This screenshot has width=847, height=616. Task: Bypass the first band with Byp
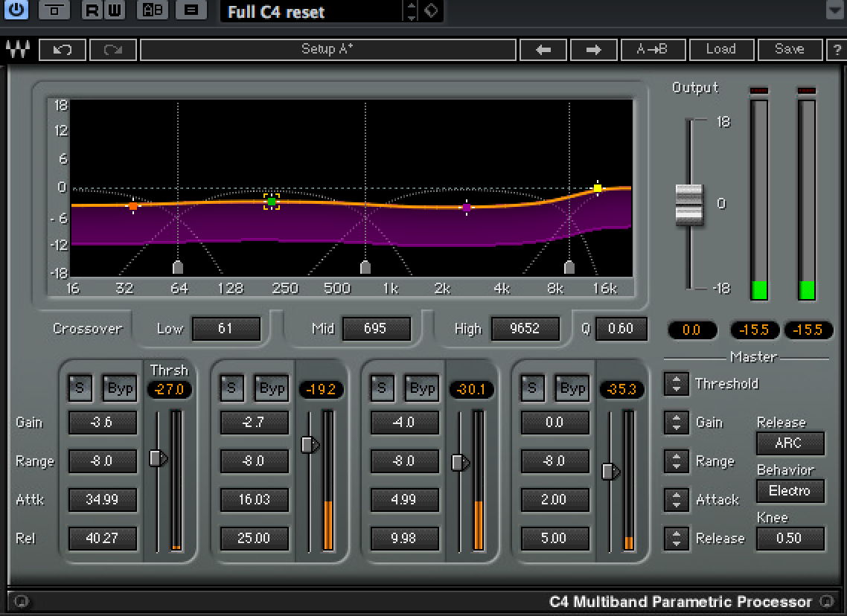click(120, 388)
